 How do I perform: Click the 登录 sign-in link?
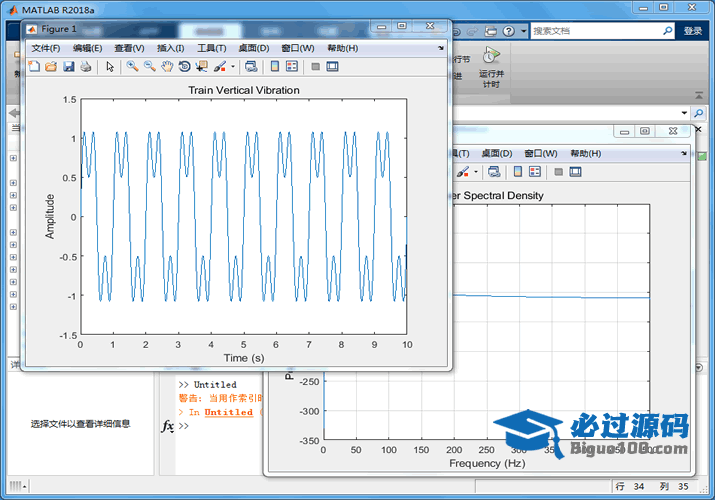click(x=693, y=31)
